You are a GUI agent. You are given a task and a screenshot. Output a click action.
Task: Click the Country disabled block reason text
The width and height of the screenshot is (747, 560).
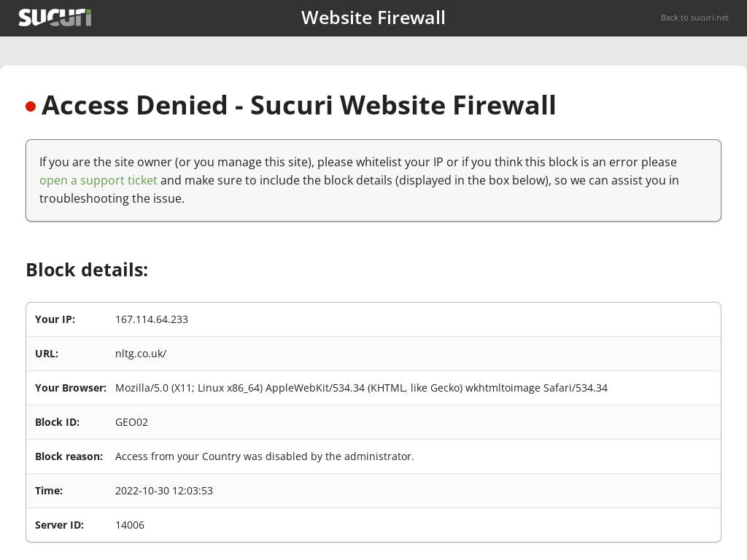(264, 456)
